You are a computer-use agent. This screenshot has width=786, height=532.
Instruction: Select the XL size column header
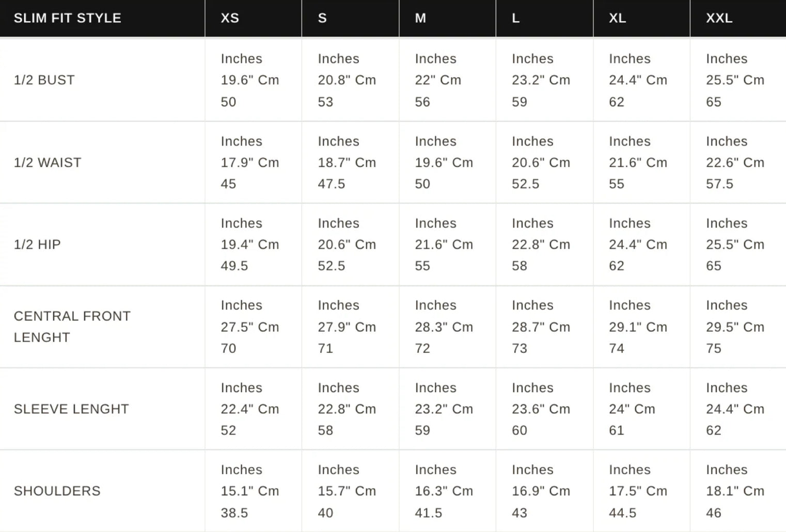click(x=617, y=18)
